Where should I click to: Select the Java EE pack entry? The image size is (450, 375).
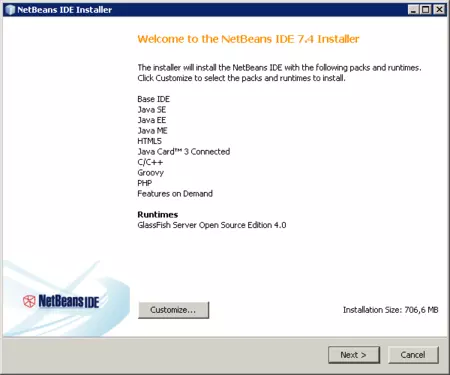[152, 120]
